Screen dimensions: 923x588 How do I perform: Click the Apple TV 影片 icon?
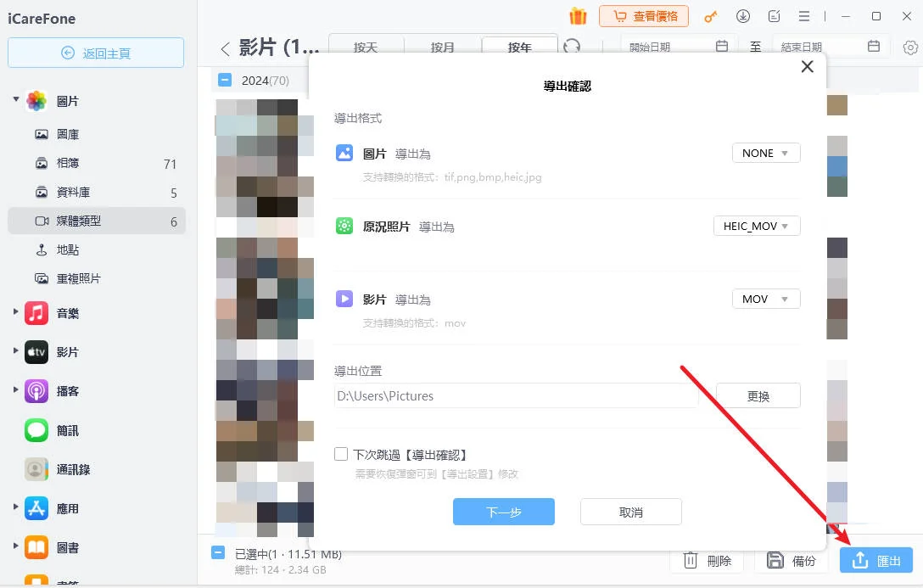click(x=36, y=352)
